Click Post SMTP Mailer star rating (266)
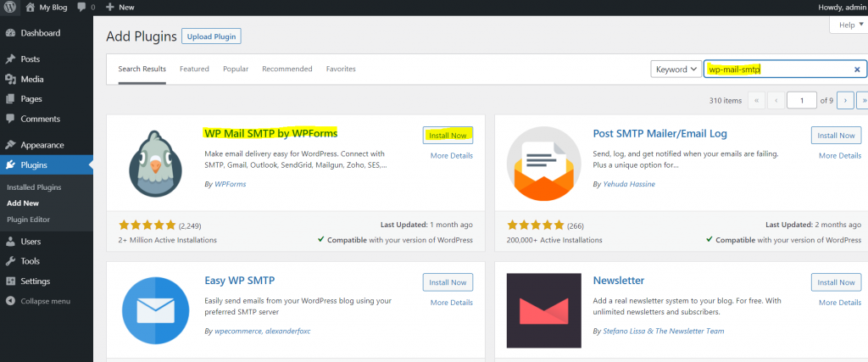 coord(545,226)
